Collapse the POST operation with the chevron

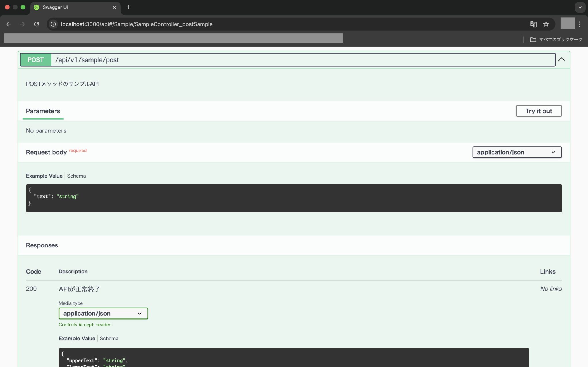pos(562,60)
